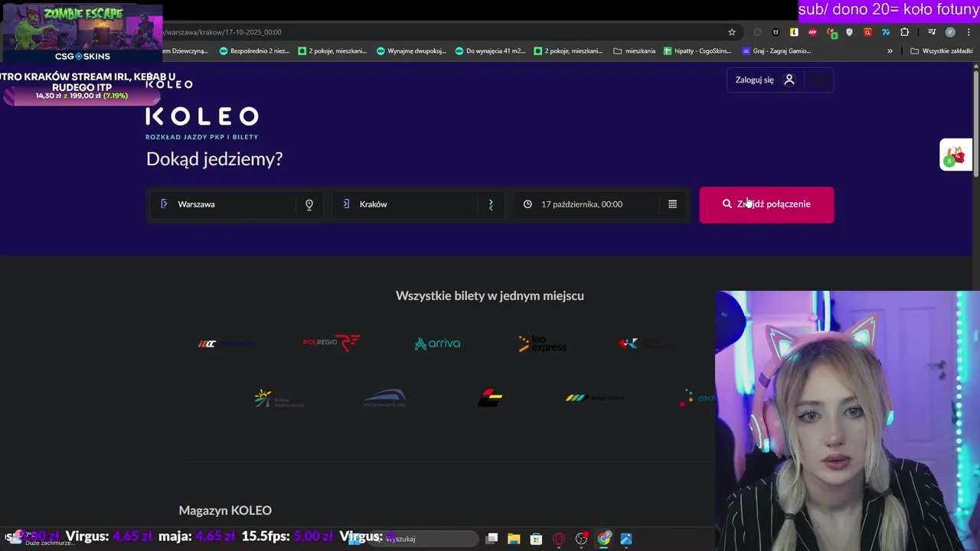
Task: Open the Photos app from the taskbar
Action: point(626,539)
